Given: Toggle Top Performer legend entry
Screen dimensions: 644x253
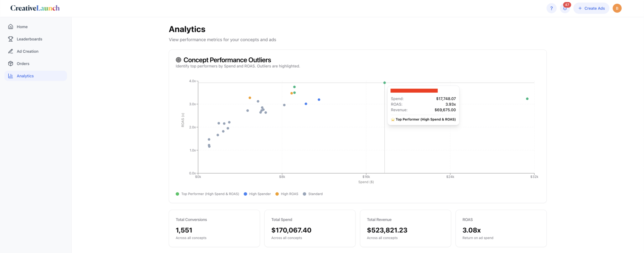Looking at the screenshot, I should click(207, 194).
